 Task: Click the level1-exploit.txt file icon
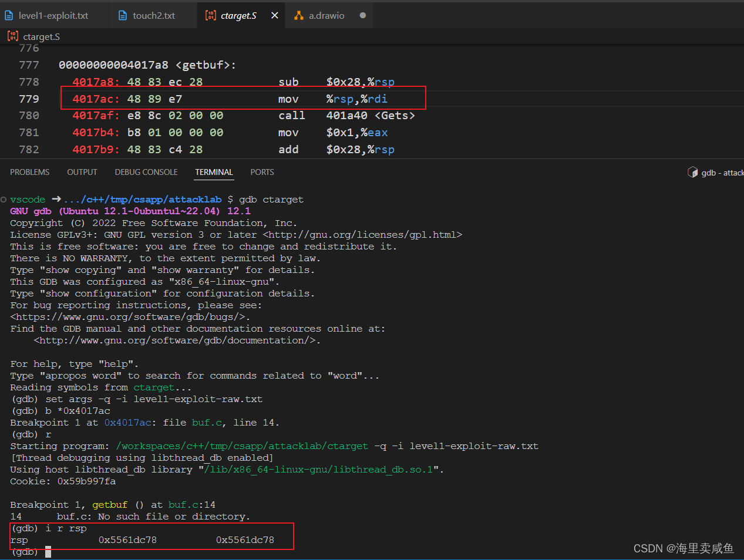pyautogui.click(x=9, y=15)
